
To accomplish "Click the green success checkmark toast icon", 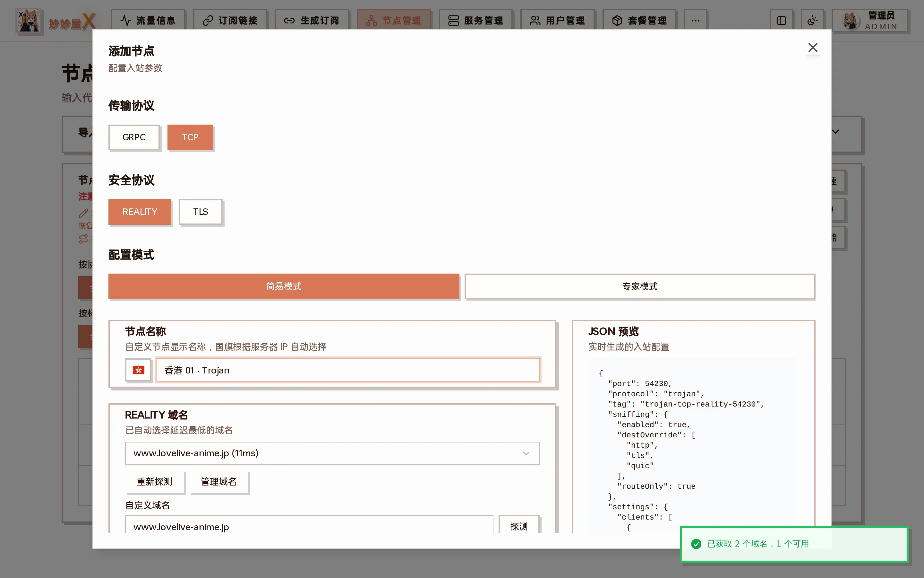I will point(696,544).
